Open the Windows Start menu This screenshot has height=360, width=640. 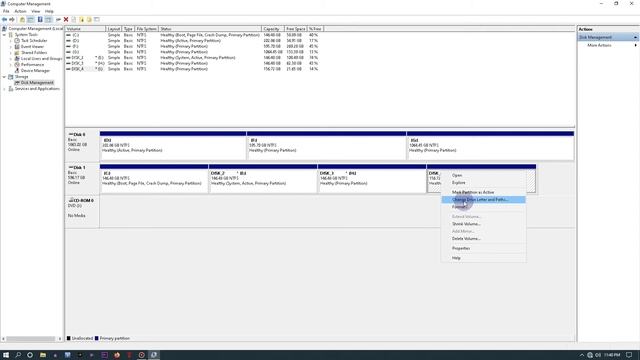tap(6, 355)
